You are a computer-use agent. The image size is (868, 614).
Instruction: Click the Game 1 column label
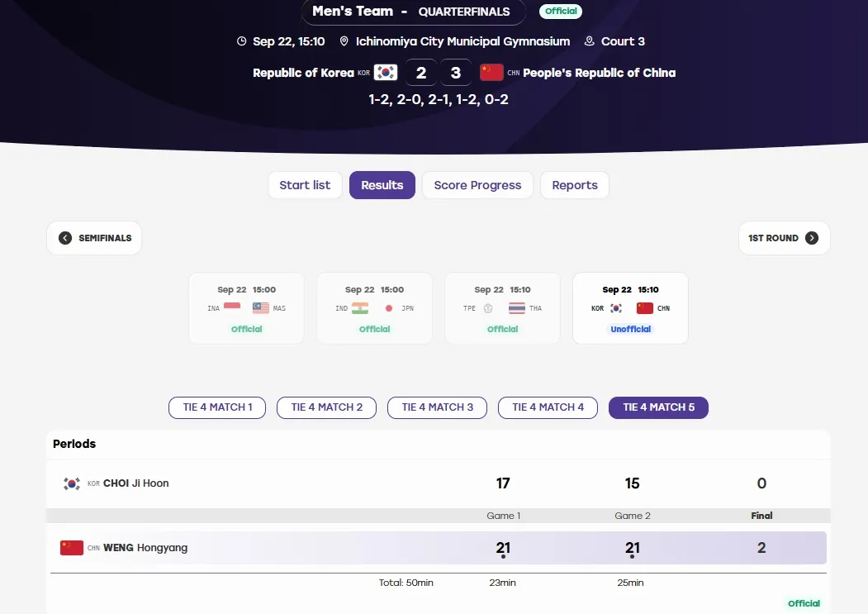click(x=503, y=516)
